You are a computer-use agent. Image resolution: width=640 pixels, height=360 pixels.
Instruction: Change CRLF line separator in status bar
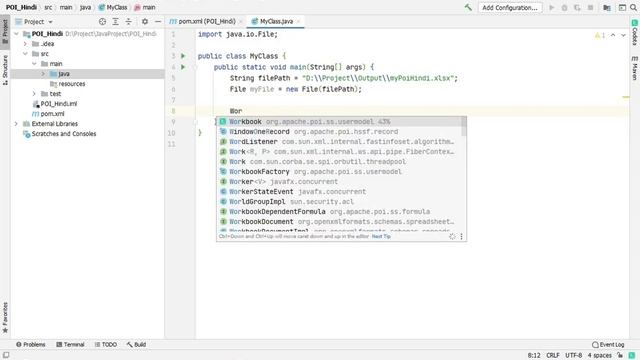click(553, 356)
